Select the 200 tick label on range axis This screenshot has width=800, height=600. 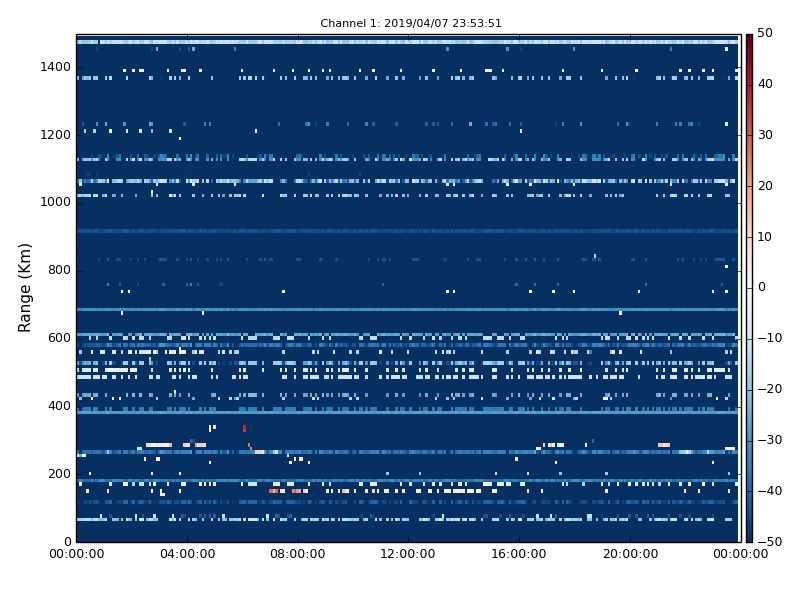coord(59,473)
